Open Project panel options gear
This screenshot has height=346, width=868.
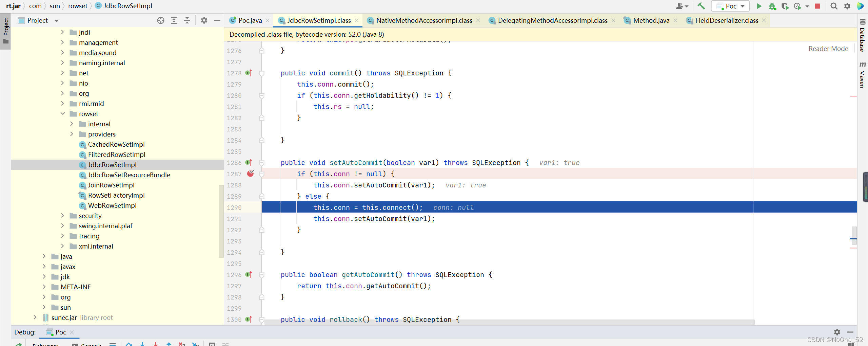pyautogui.click(x=204, y=20)
